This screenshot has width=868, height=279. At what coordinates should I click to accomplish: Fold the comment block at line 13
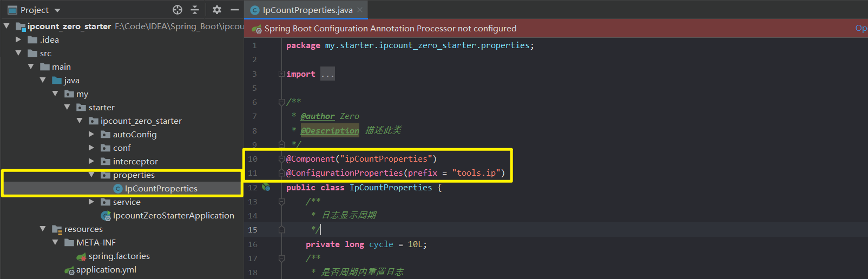(x=281, y=201)
